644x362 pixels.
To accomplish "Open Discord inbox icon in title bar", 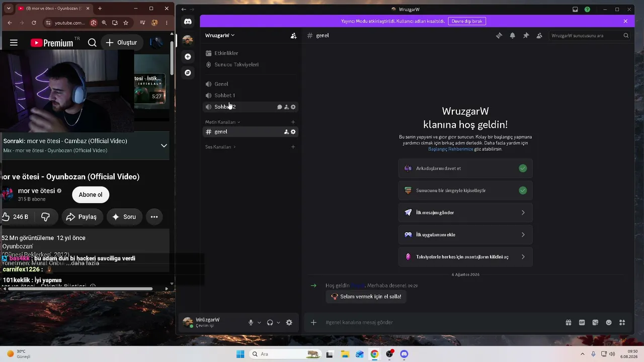I will (576, 9).
